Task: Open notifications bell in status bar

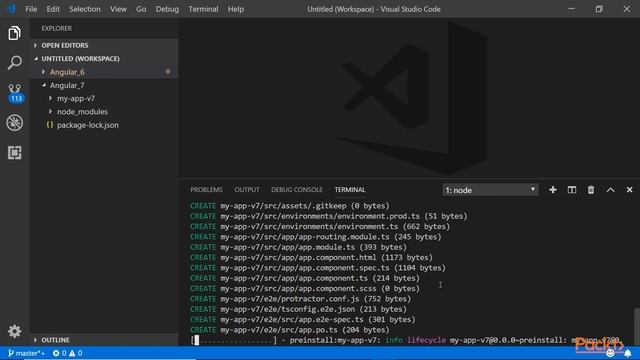Action: [x=628, y=353]
